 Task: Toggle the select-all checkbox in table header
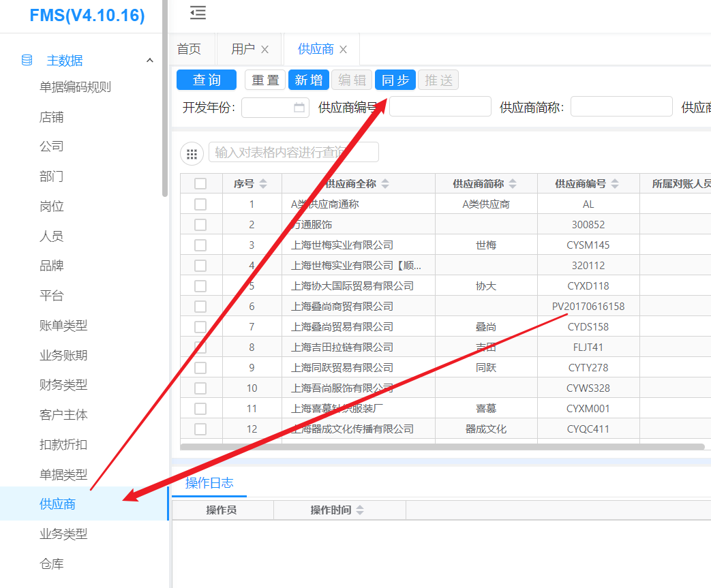point(200,183)
